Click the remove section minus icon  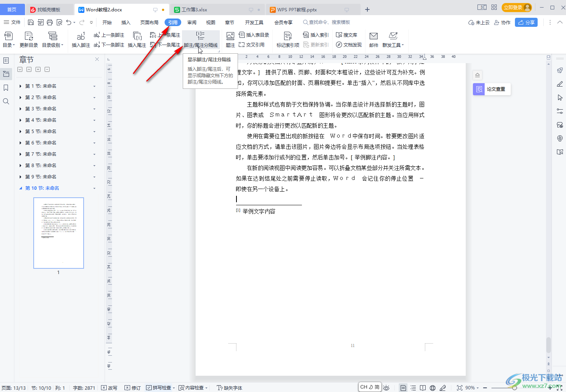(47, 70)
